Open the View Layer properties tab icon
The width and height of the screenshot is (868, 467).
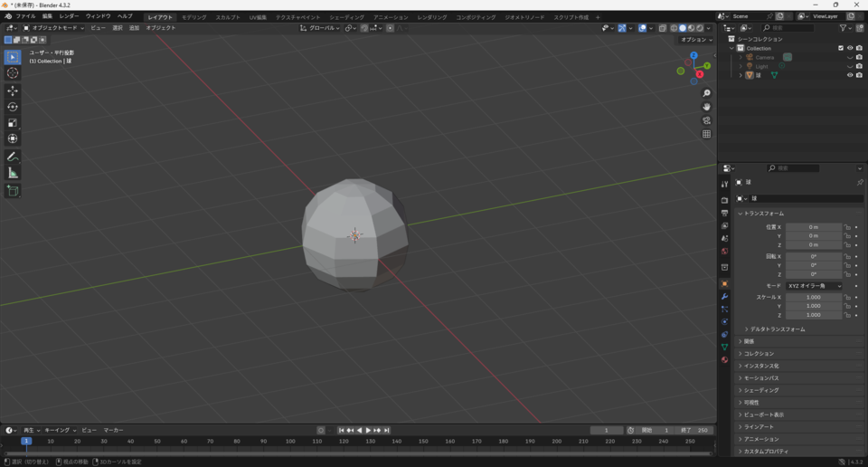[x=724, y=225]
